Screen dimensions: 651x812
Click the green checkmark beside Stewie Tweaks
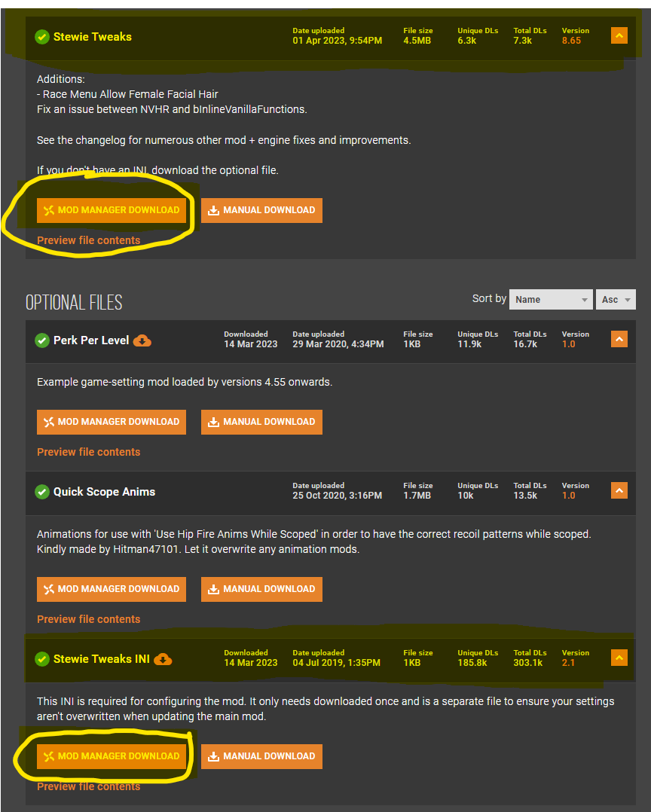pos(42,38)
